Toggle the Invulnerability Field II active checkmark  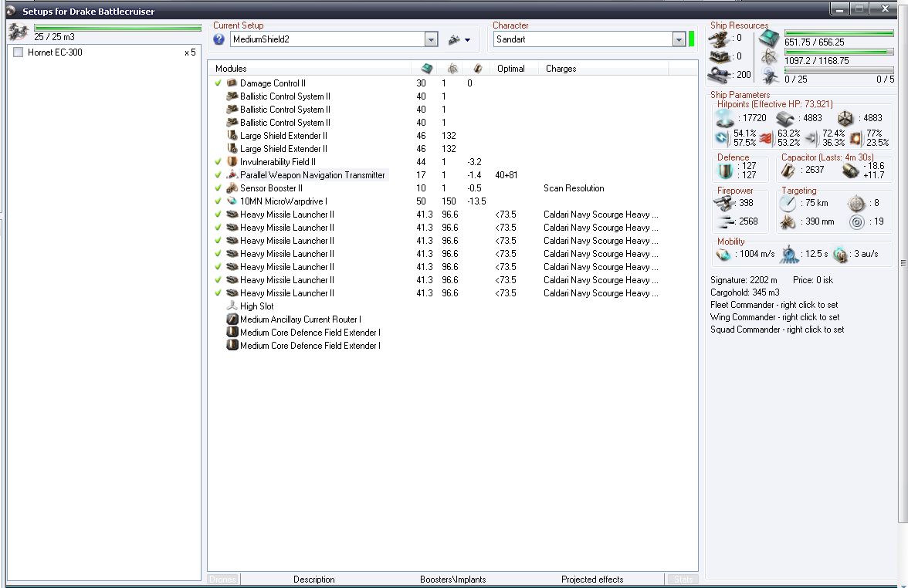219,161
